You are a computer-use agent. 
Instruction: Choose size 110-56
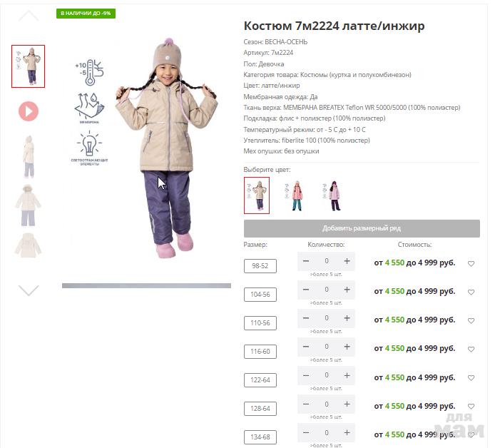click(x=260, y=323)
